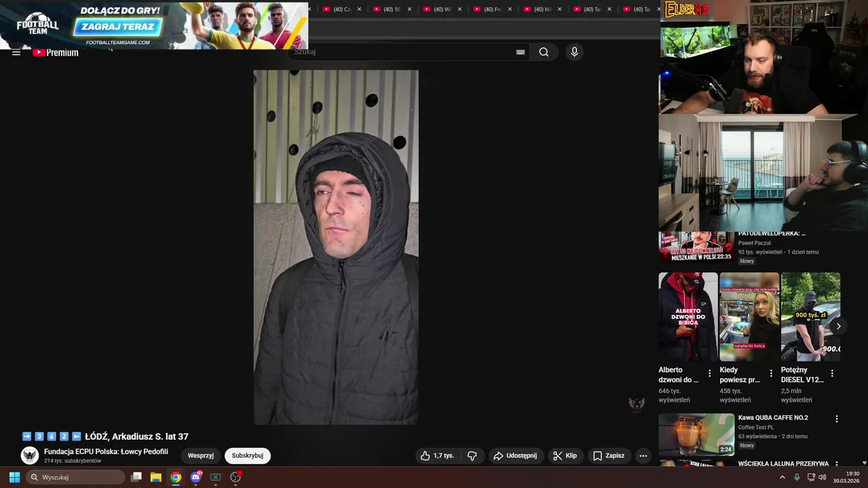Open OBS Studio from the taskbar
868x488 pixels.
pos(235,477)
